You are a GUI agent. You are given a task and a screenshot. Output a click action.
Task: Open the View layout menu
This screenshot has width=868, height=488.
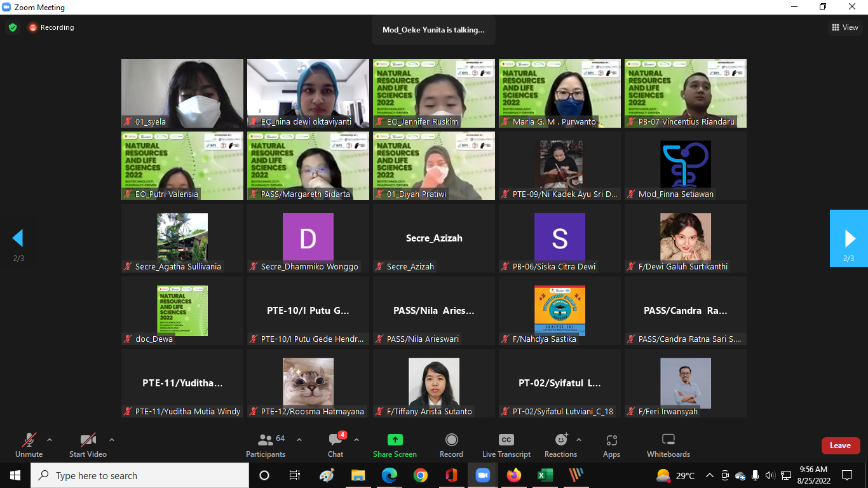[x=845, y=27]
